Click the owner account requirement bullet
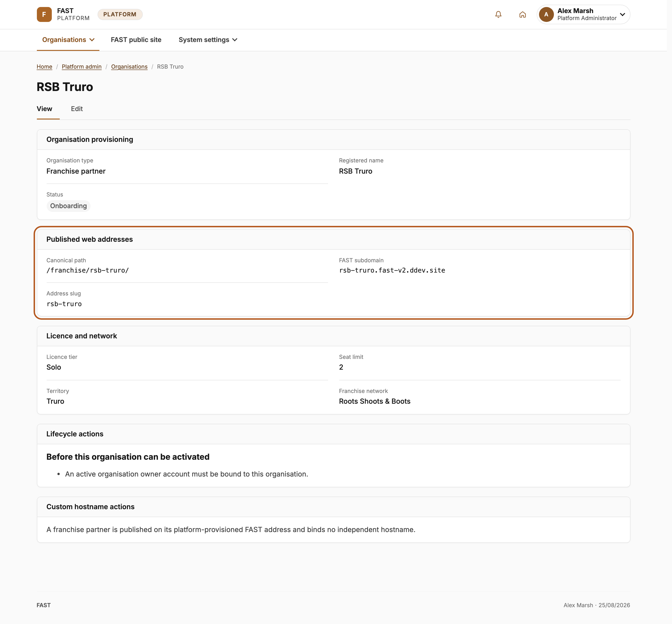Image resolution: width=672 pixels, height=624 pixels. point(186,474)
